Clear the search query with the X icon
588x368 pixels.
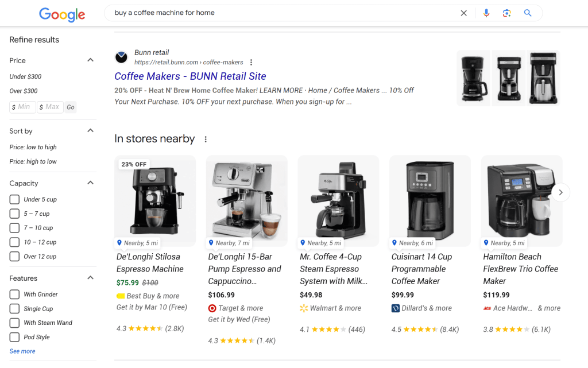coord(463,13)
